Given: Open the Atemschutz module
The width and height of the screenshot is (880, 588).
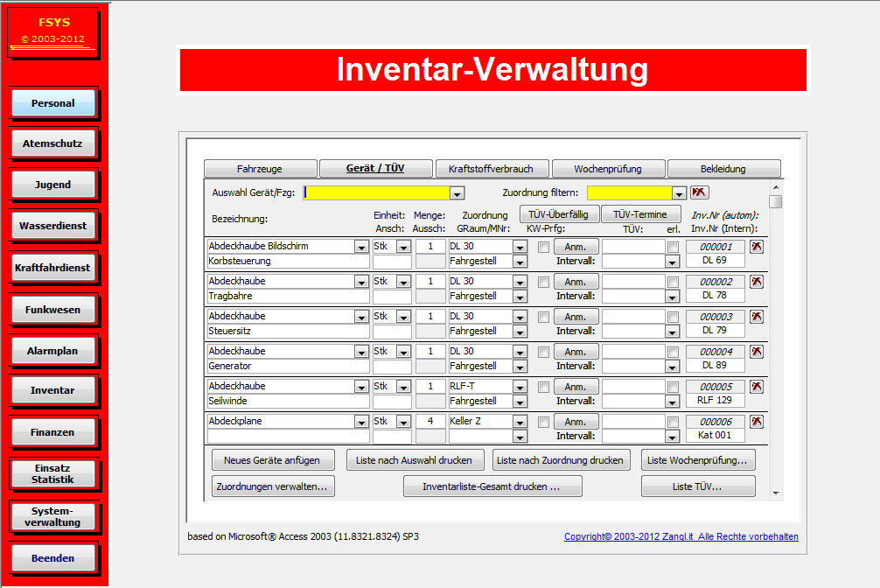Looking at the screenshot, I should (52, 143).
